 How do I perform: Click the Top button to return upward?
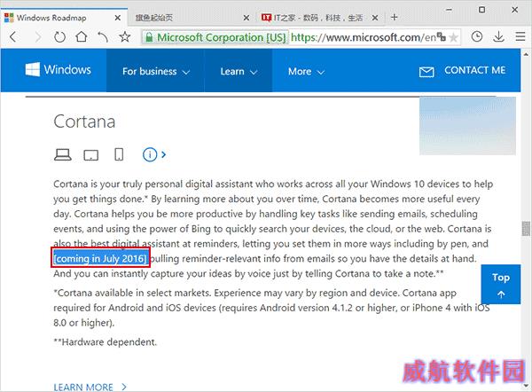501,284
